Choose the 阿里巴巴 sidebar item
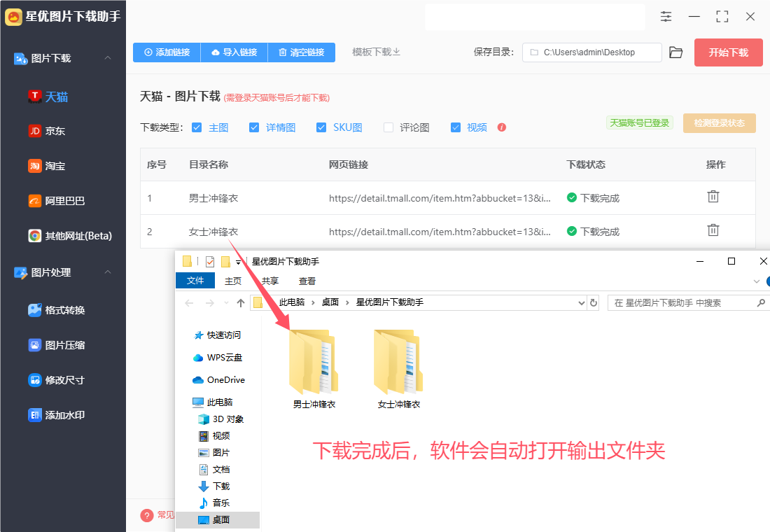This screenshot has height=532, width=770. (57, 201)
